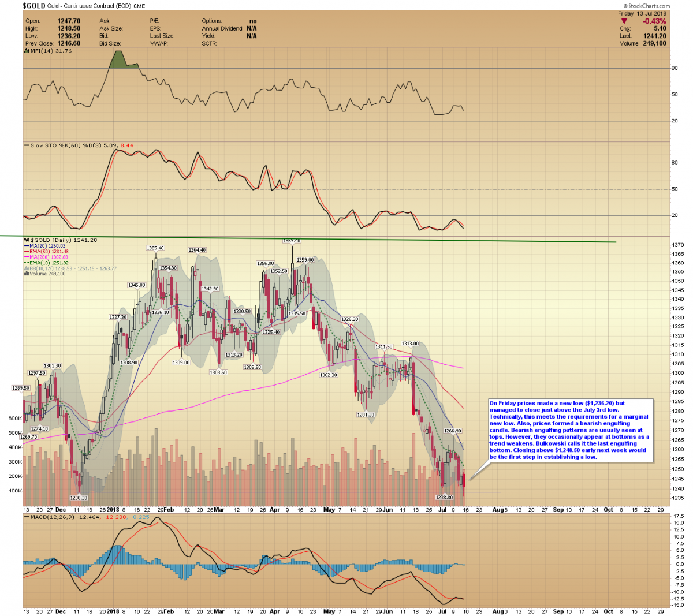The width and height of the screenshot is (693, 616).
Task: Click the 1238.30 December low price label
Action: 79,498
